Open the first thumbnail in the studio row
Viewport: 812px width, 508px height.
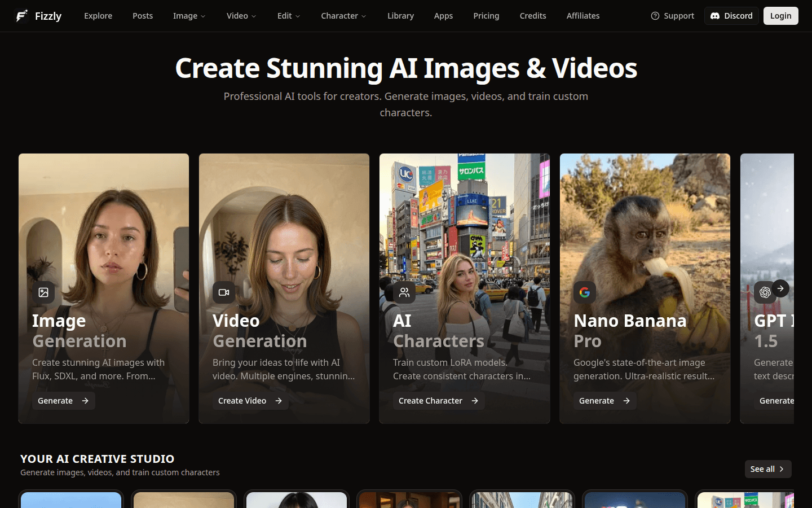(70, 500)
